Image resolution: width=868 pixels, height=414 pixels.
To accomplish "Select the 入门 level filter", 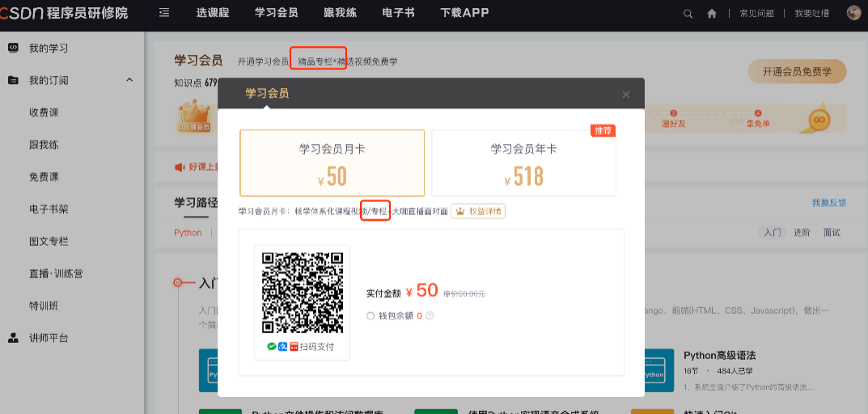I will pos(773,232).
